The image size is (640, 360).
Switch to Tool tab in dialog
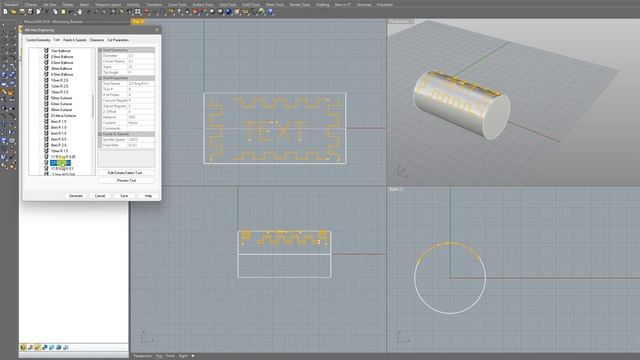point(56,40)
